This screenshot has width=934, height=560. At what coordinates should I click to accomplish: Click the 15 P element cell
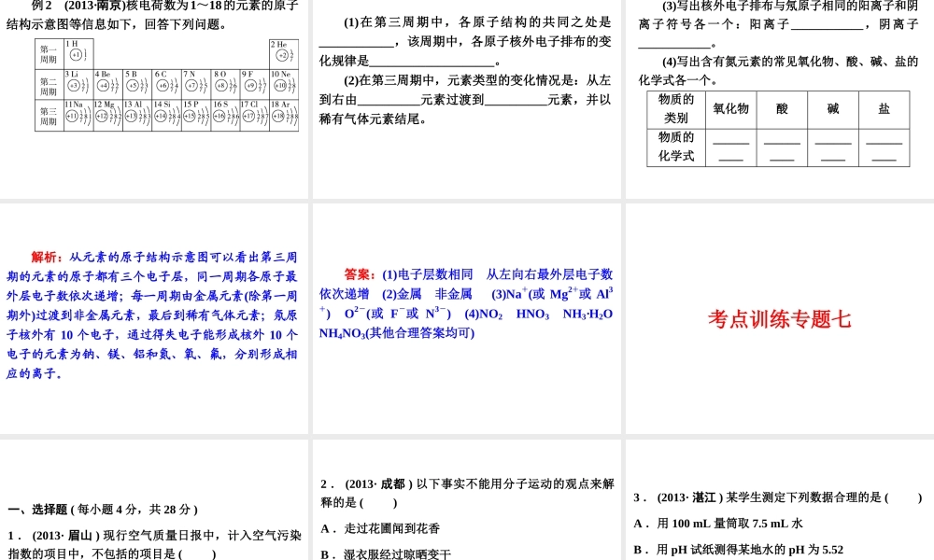196,114
